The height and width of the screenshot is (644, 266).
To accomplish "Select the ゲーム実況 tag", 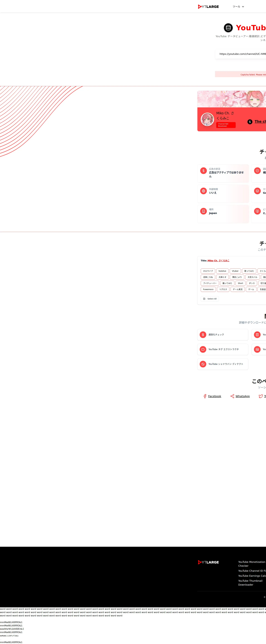I will 238,289.
